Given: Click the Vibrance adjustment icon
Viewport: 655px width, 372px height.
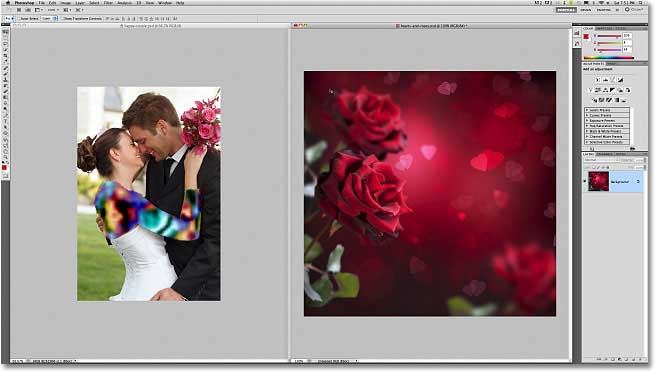Looking at the screenshot, I should click(x=590, y=90).
